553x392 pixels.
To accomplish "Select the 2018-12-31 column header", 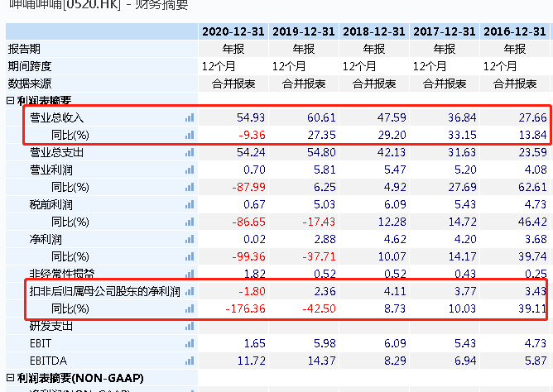I will coord(373,31).
